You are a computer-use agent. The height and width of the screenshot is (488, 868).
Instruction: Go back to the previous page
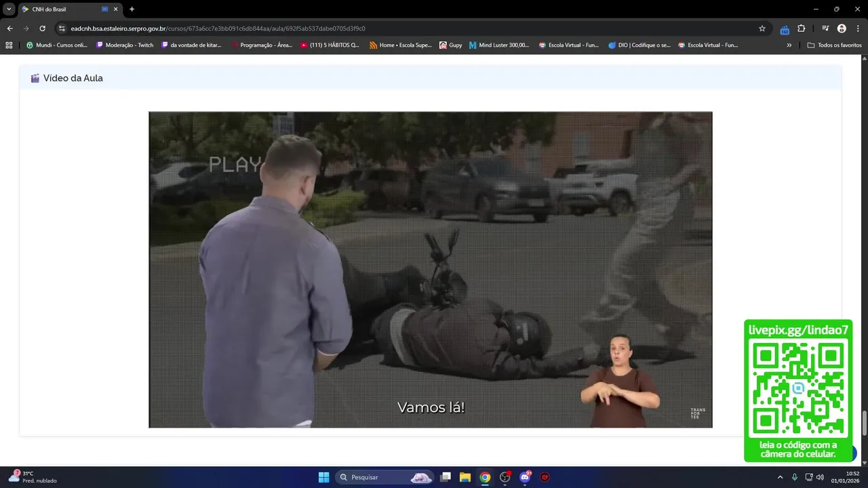point(9,28)
